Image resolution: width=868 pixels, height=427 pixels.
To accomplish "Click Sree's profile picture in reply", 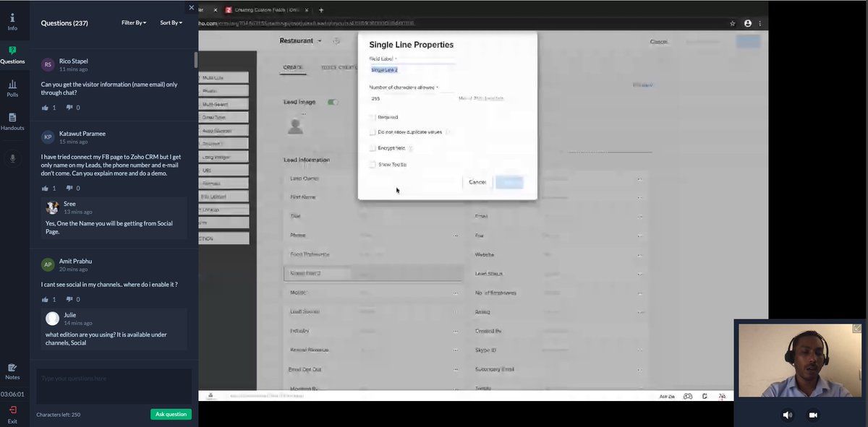I will click(52, 208).
